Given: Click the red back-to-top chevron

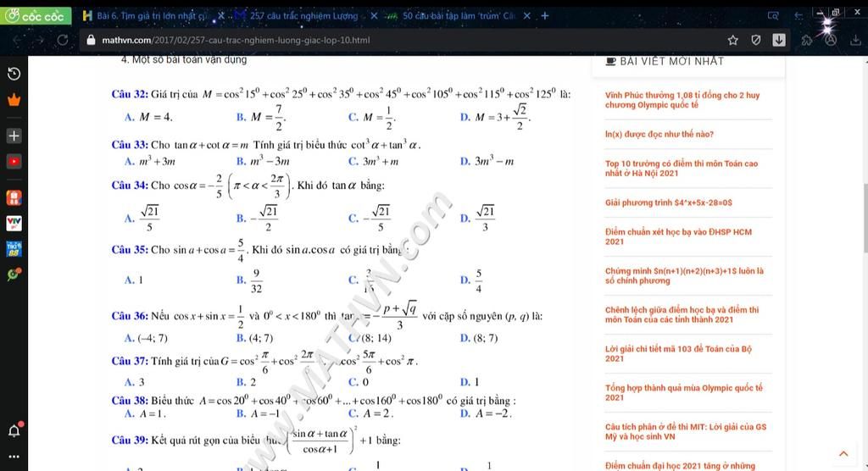Looking at the screenshot, I should point(843,454).
